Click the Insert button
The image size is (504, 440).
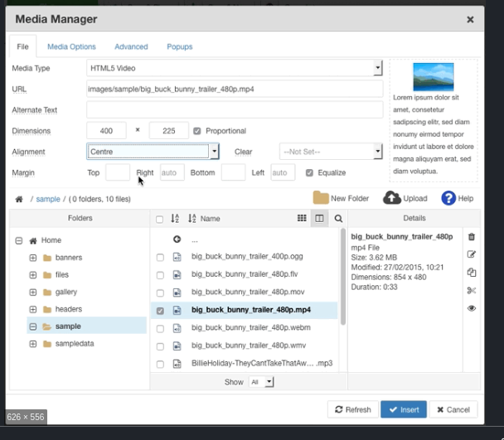(x=404, y=409)
